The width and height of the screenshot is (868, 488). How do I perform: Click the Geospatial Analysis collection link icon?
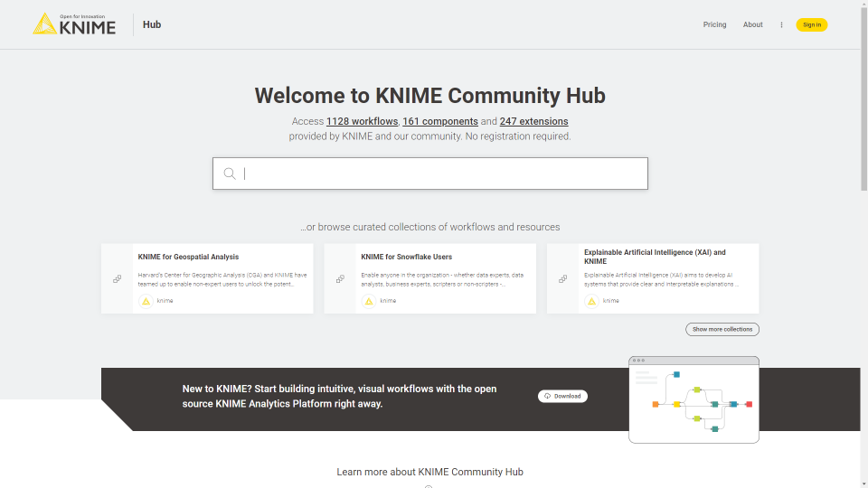(118, 279)
